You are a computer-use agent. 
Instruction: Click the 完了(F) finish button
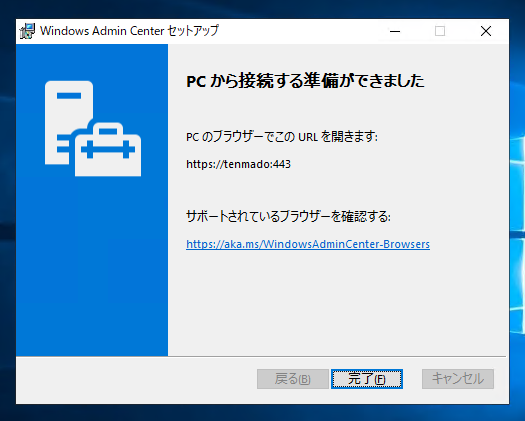pos(367,379)
